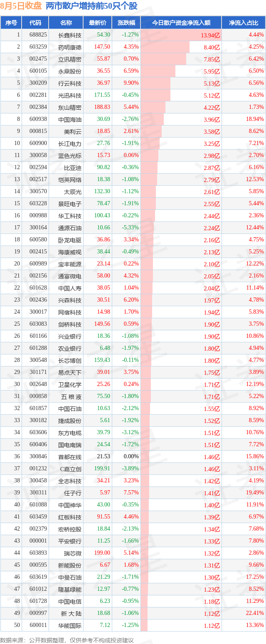Image resolution: width=266 pixels, height=644 pixels.
Task: Select the 平安银行 stock name
Action: coord(70,541)
